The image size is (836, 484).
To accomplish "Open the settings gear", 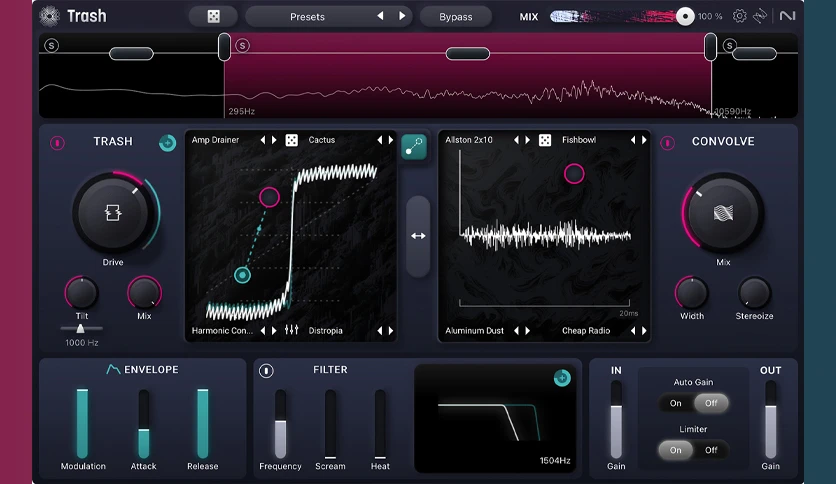I will [x=739, y=16].
